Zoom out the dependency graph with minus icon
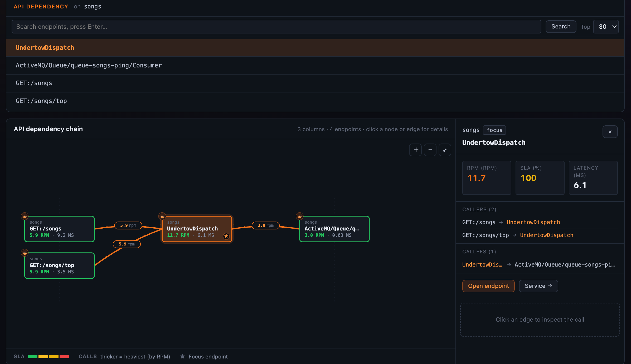The height and width of the screenshot is (364, 631). tap(430, 150)
